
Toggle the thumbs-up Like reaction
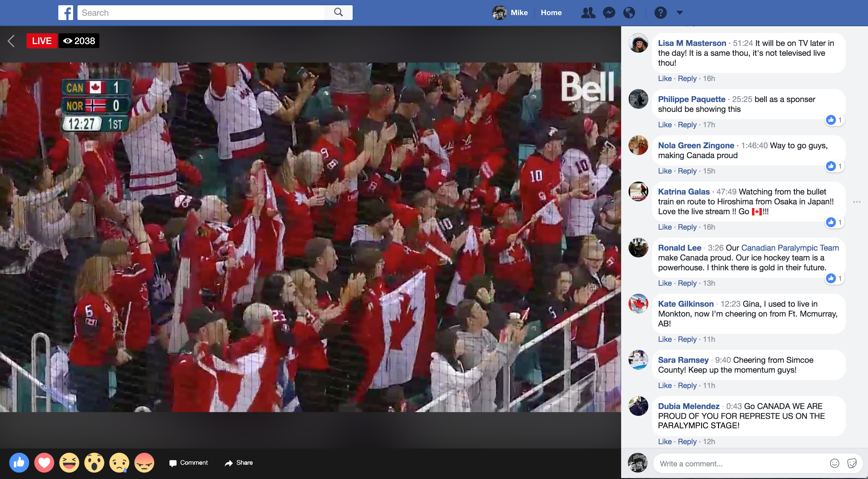[19, 463]
